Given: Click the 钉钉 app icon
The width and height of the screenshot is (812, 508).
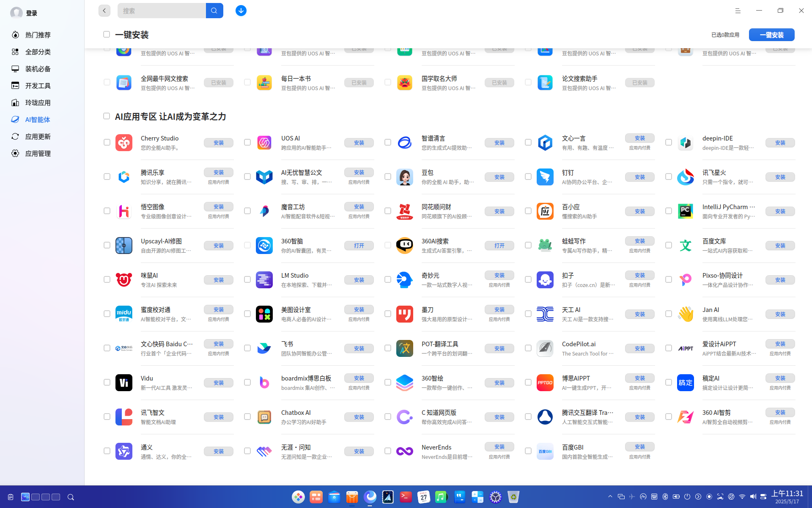Looking at the screenshot, I should point(545,177).
